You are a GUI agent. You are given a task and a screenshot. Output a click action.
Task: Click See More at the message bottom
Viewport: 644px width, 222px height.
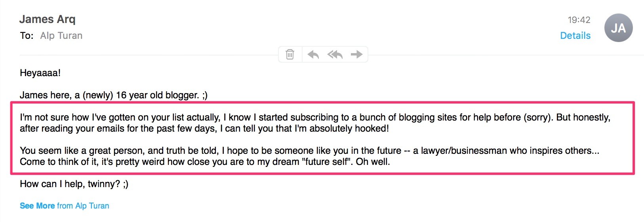[37, 206]
